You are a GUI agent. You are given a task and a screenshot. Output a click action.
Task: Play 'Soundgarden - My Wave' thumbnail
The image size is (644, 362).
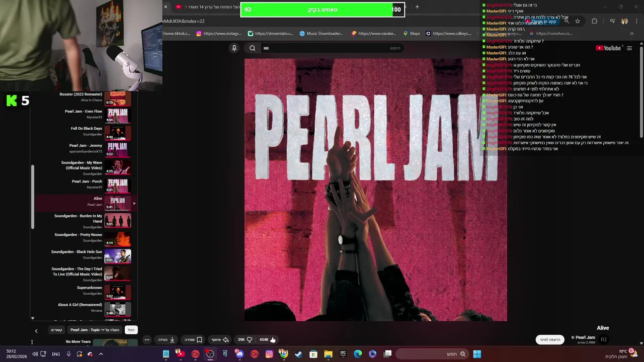[x=118, y=167]
